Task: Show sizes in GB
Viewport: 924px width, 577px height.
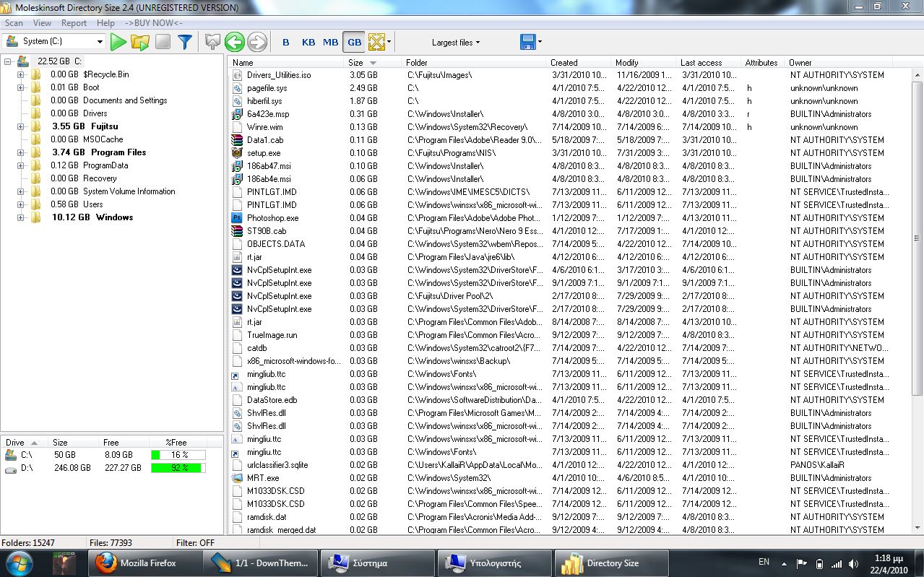Action: point(354,42)
